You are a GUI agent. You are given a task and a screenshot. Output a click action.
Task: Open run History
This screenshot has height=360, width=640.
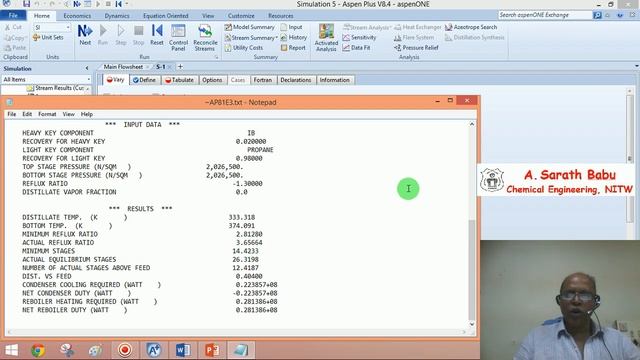tap(293, 37)
